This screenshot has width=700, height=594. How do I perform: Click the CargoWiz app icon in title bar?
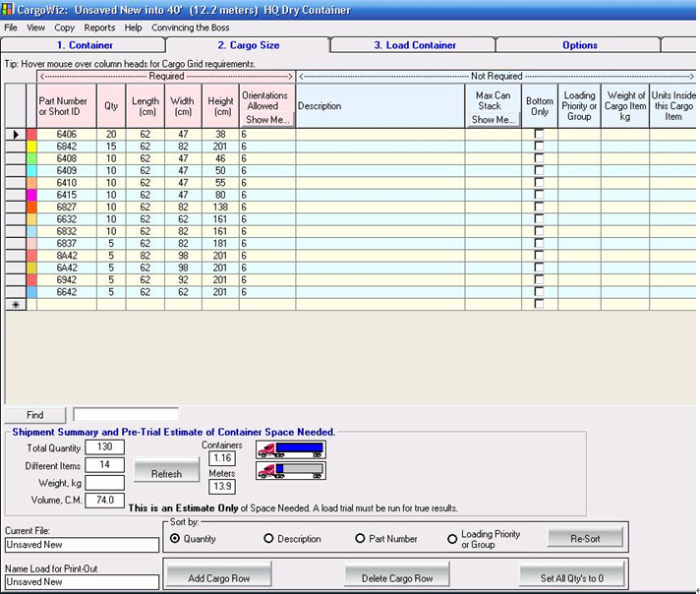coord(7,10)
